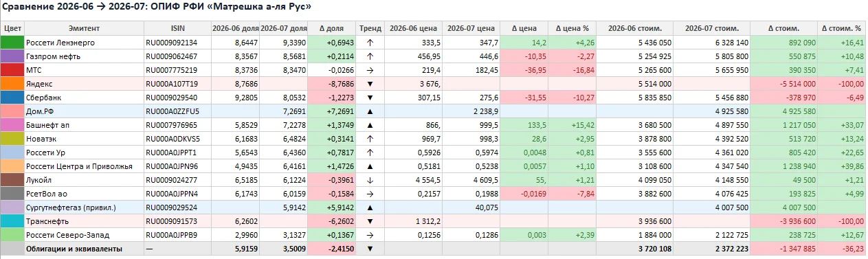Sort by the 2026-06 доля column header
Screen dimensions: 868x259
pyautogui.click(x=236, y=28)
